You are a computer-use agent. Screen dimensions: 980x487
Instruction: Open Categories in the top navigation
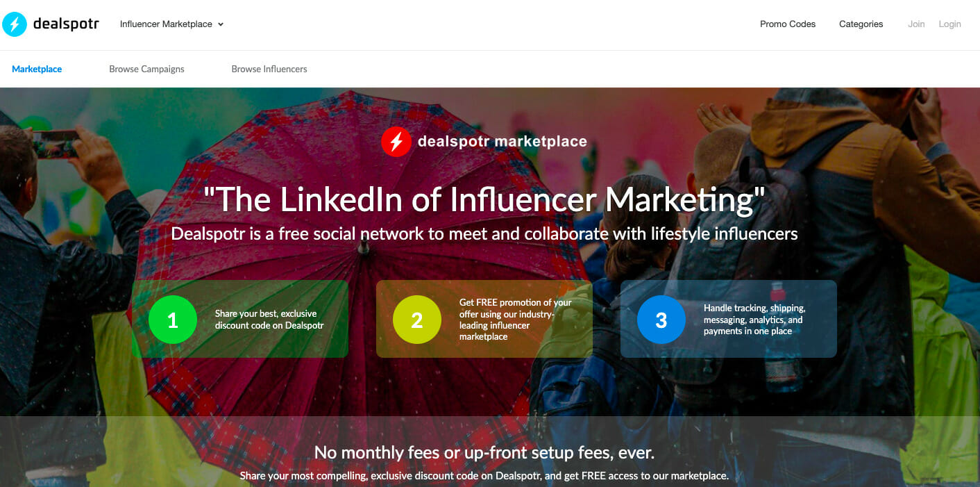(861, 24)
